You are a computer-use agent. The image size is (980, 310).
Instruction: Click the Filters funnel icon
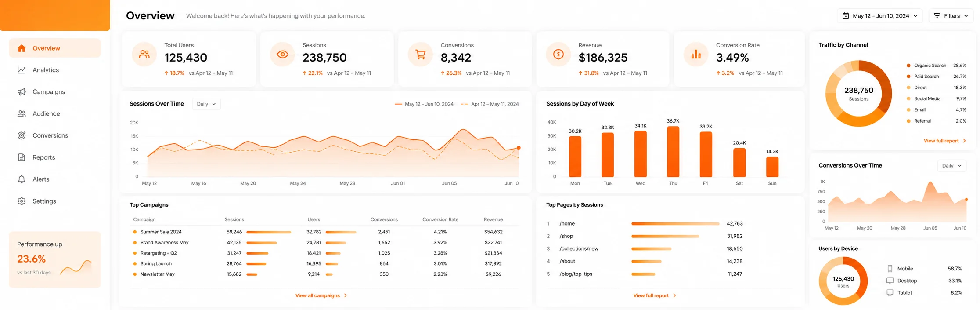tap(937, 16)
